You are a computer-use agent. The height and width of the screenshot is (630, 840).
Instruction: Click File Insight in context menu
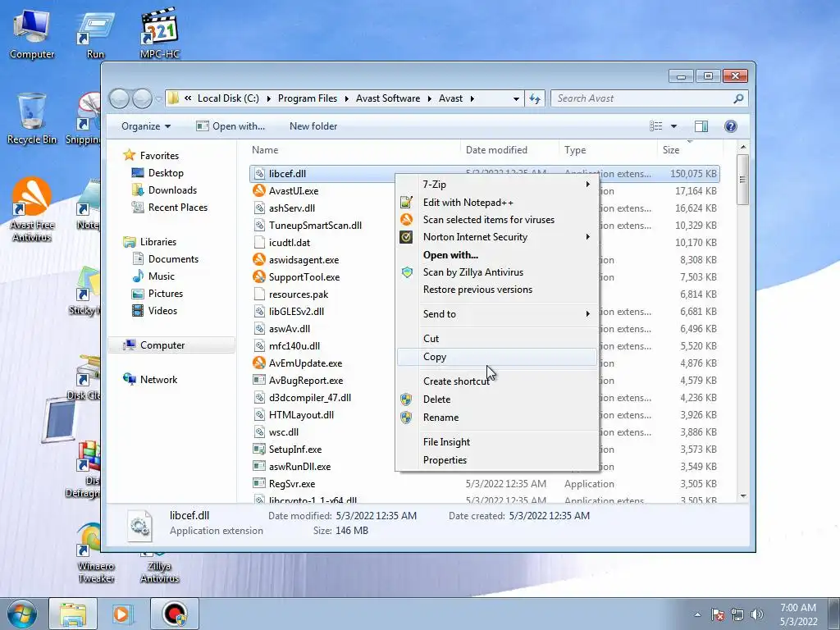[x=497, y=442]
